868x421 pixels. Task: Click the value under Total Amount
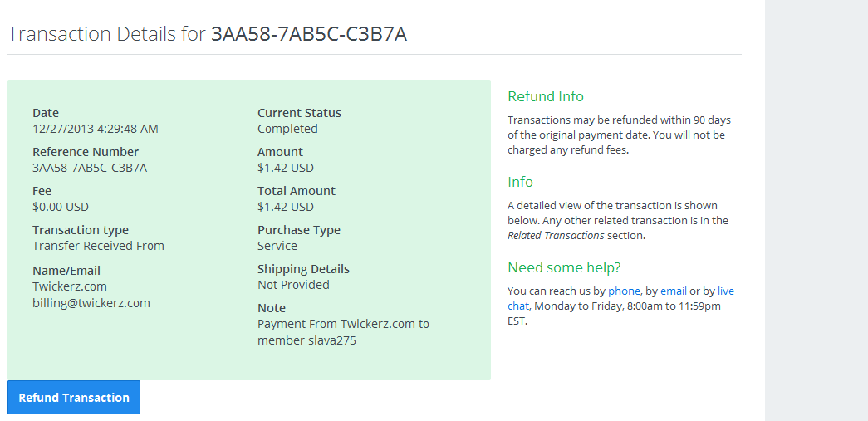[x=286, y=207]
